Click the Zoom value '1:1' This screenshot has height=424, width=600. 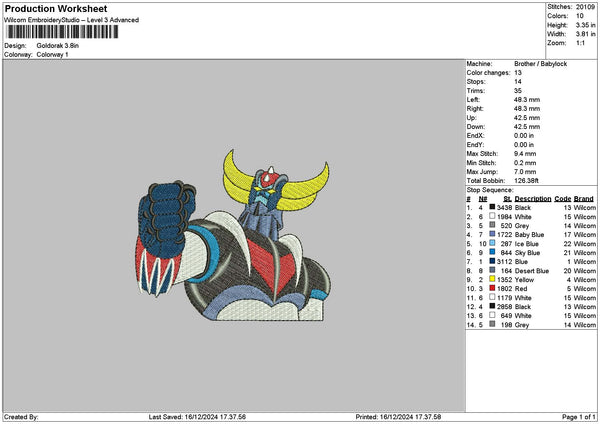point(580,43)
